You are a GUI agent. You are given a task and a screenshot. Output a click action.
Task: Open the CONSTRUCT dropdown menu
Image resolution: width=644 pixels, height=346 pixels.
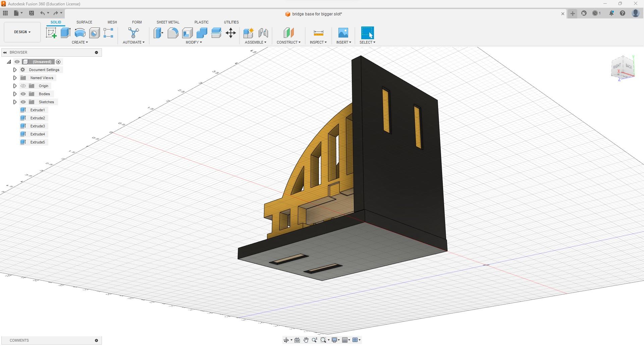coord(288,42)
